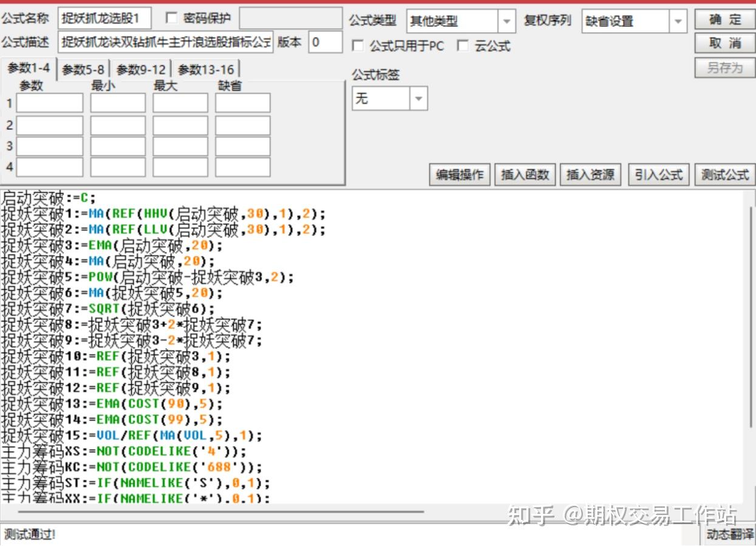The image size is (756, 546).
Task: Toggle the 云公式 checkbox
Action: tap(463, 46)
